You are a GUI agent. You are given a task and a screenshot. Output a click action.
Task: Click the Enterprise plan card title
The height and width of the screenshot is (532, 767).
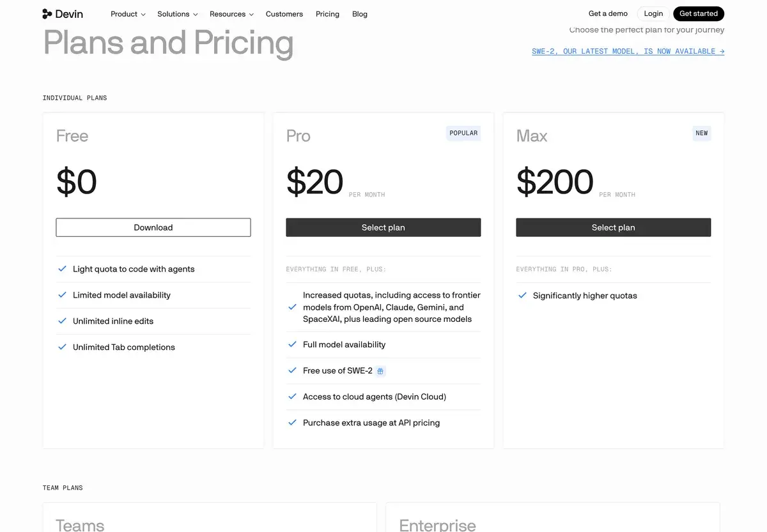pos(438,525)
